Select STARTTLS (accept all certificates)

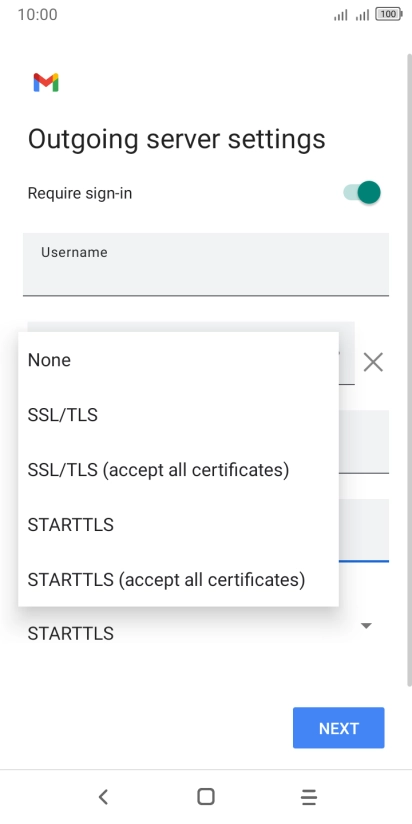tap(178, 580)
